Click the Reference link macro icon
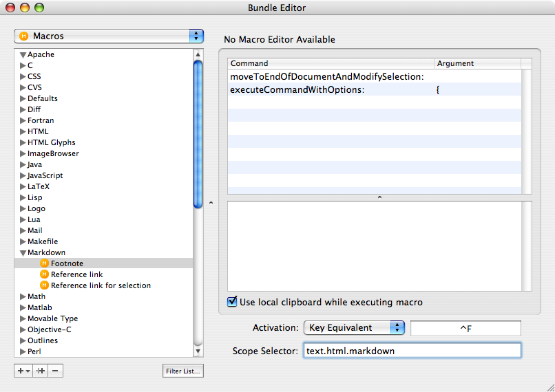 (44, 274)
